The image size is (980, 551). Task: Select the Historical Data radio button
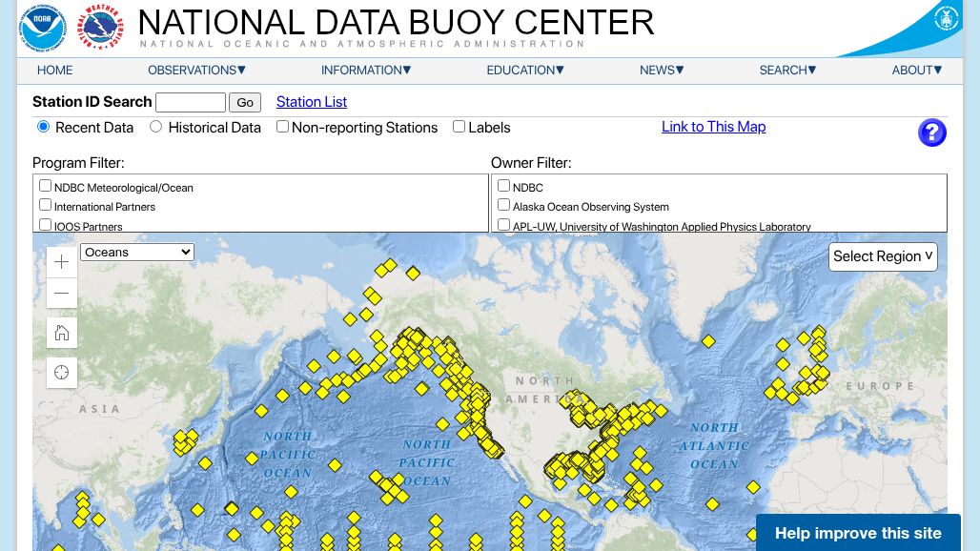pos(156,127)
